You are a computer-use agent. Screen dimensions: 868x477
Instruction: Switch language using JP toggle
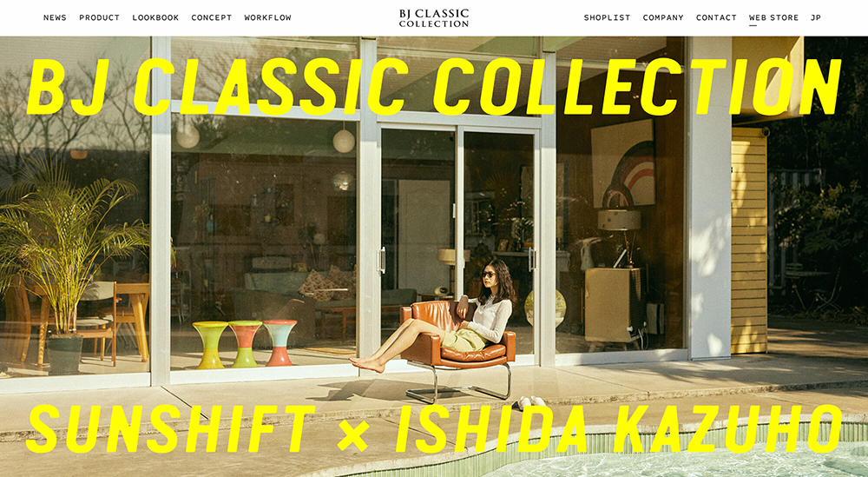coord(816,17)
